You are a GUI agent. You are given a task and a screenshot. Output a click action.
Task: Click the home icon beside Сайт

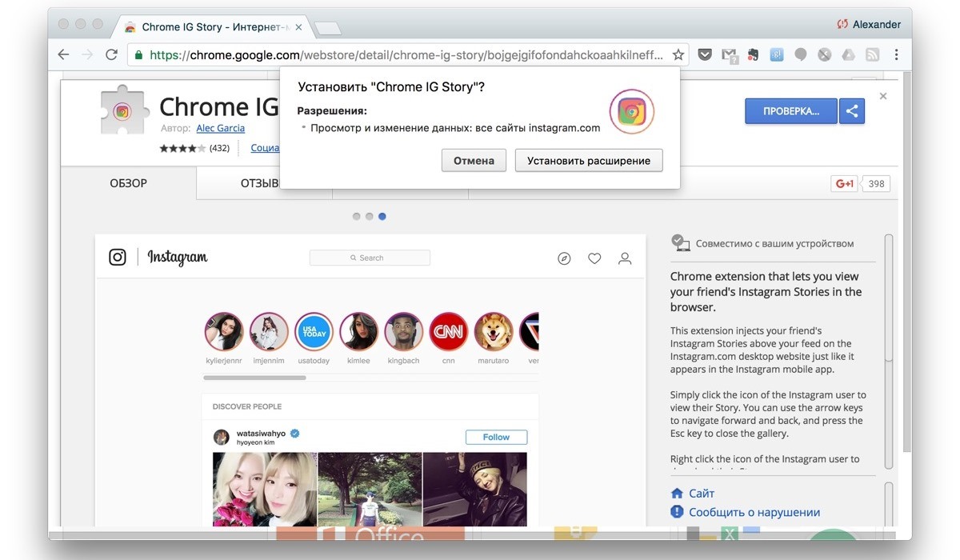click(x=677, y=494)
